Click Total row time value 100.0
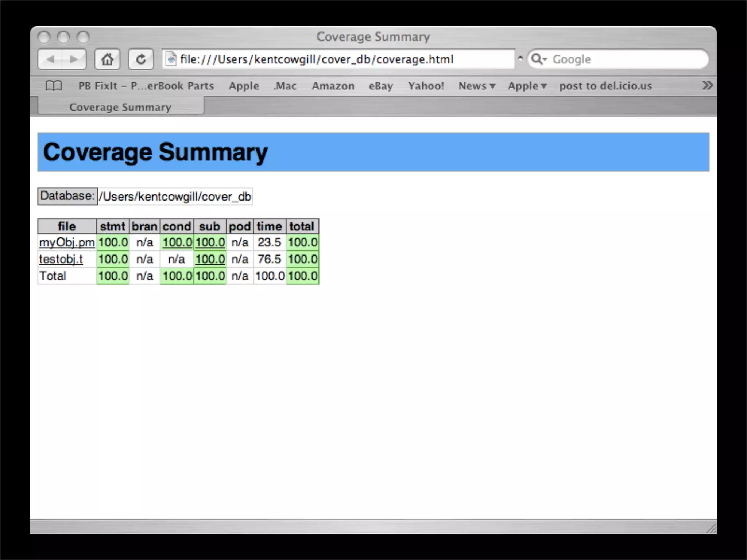The image size is (747, 560). coord(270,276)
